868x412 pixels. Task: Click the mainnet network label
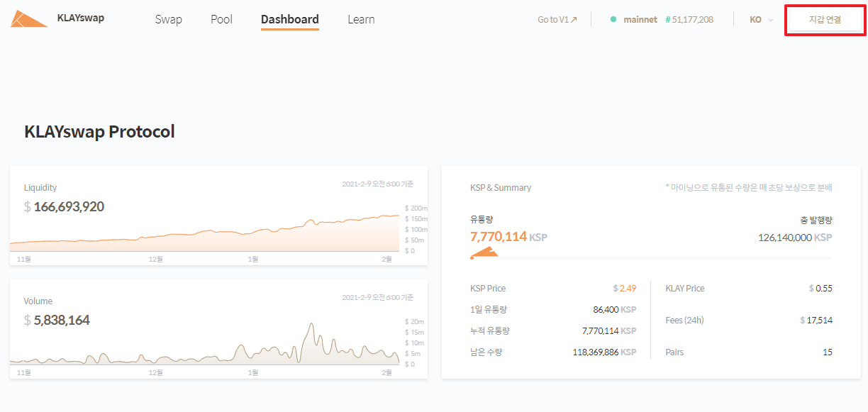click(x=640, y=20)
